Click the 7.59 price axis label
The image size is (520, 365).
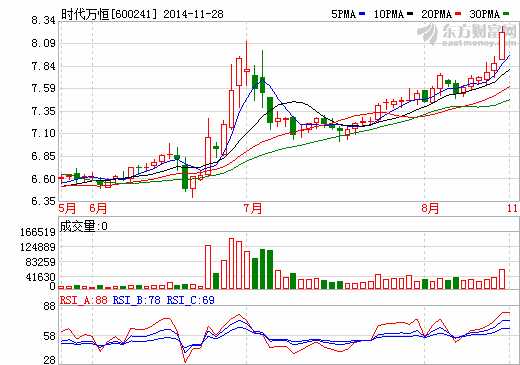tap(43, 88)
